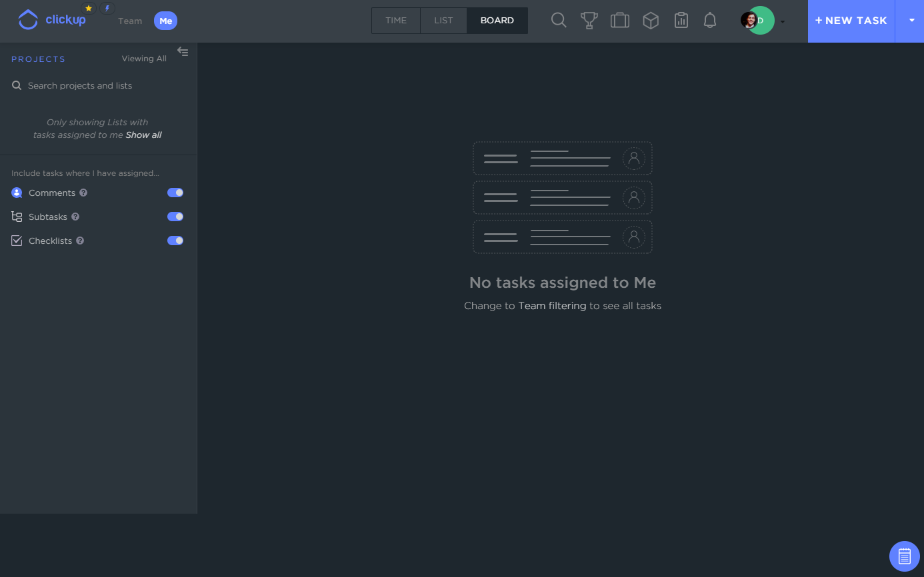Open the floating notepad button
Image resolution: width=924 pixels, height=577 pixels.
(905, 556)
